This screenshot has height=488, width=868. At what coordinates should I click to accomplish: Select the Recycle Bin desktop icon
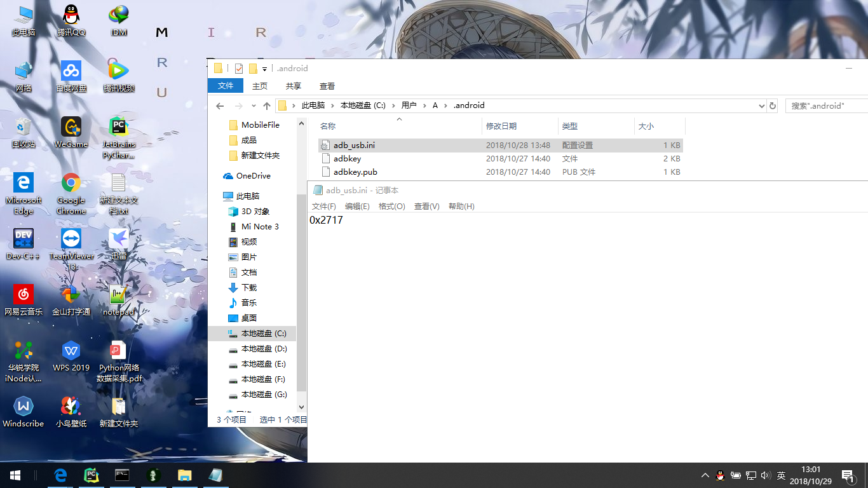click(24, 132)
